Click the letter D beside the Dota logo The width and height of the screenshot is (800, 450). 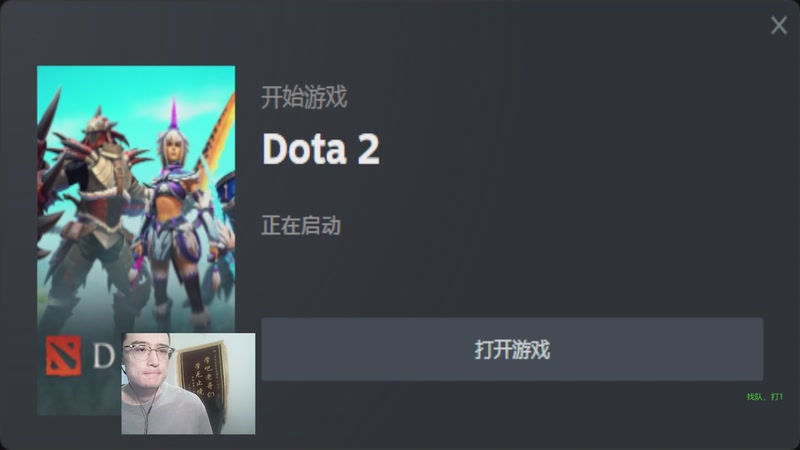(104, 355)
